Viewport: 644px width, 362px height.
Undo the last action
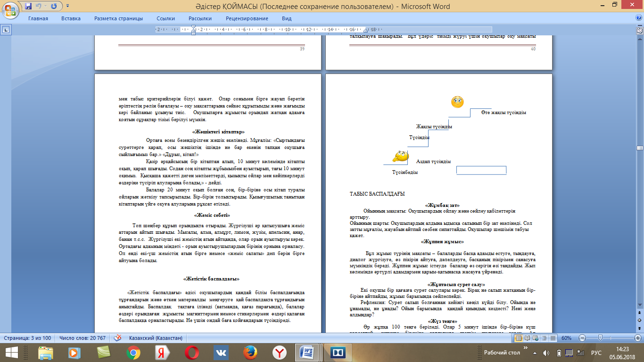tap(39, 7)
